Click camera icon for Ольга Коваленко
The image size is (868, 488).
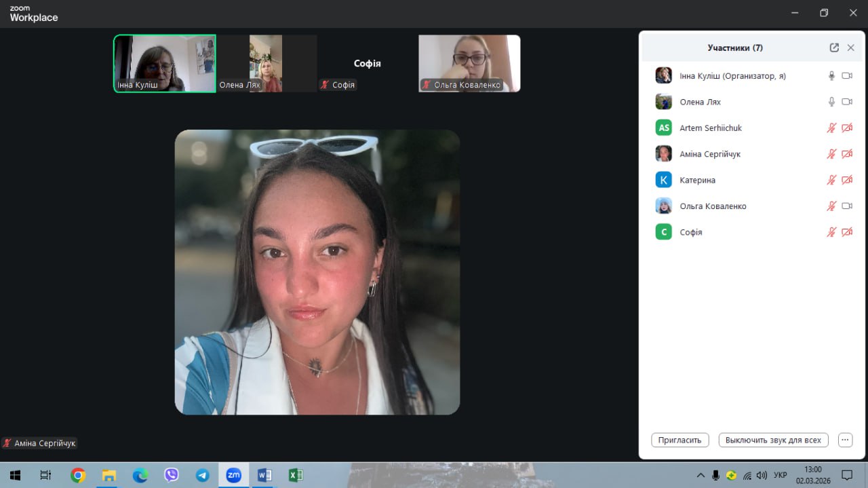pos(847,206)
